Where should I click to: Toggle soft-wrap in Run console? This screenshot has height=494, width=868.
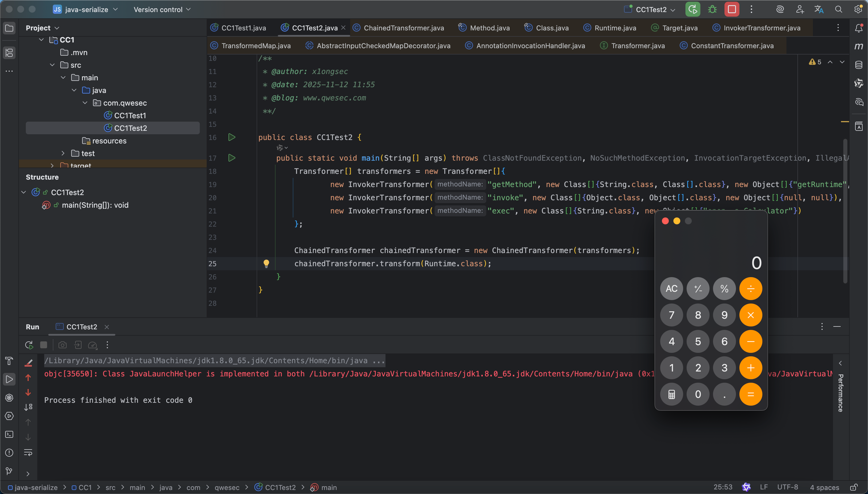pos(28,452)
